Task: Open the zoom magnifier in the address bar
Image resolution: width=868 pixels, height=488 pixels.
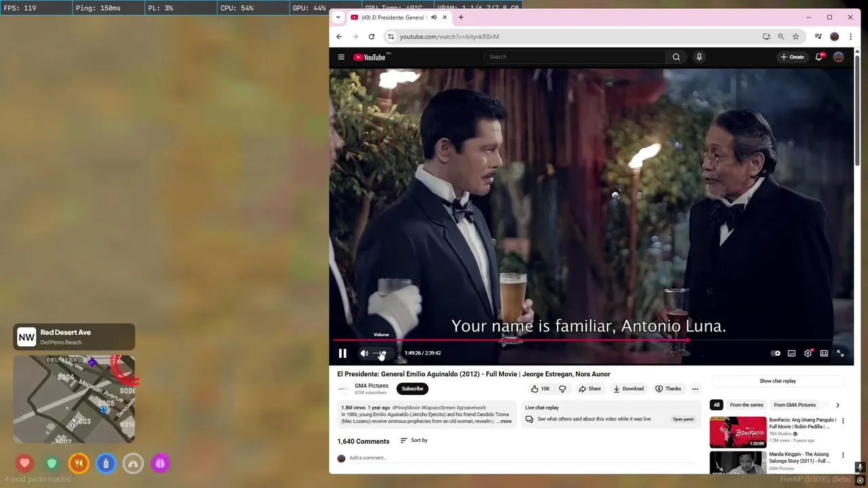Action: coord(781,37)
